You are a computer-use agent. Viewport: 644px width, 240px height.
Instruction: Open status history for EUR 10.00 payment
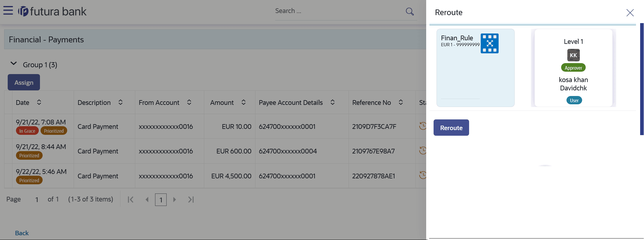(x=423, y=126)
